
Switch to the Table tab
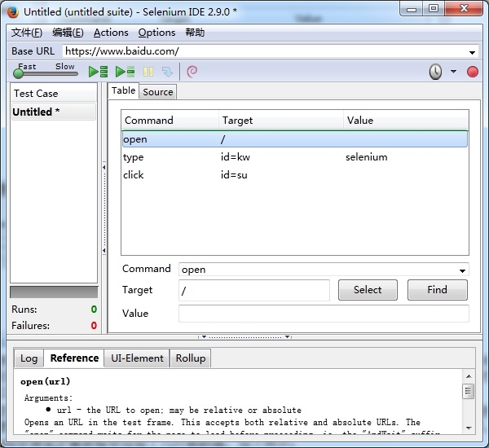click(x=124, y=90)
